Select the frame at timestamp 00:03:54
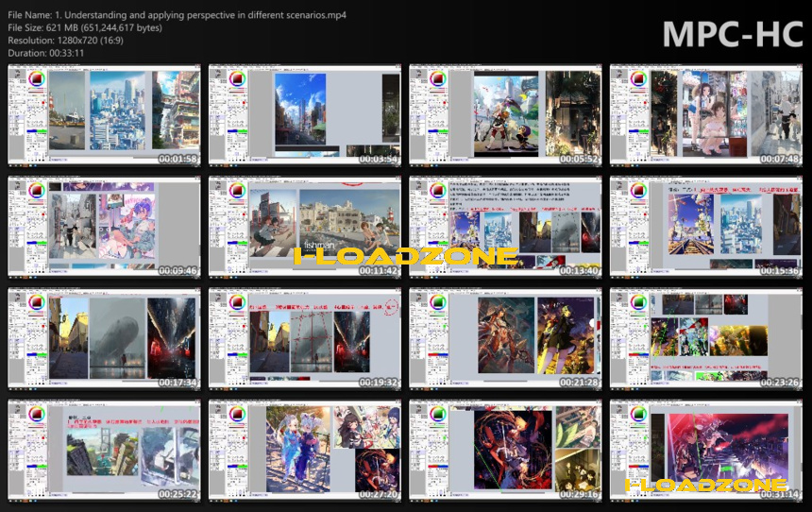812x512 pixels. [x=305, y=115]
